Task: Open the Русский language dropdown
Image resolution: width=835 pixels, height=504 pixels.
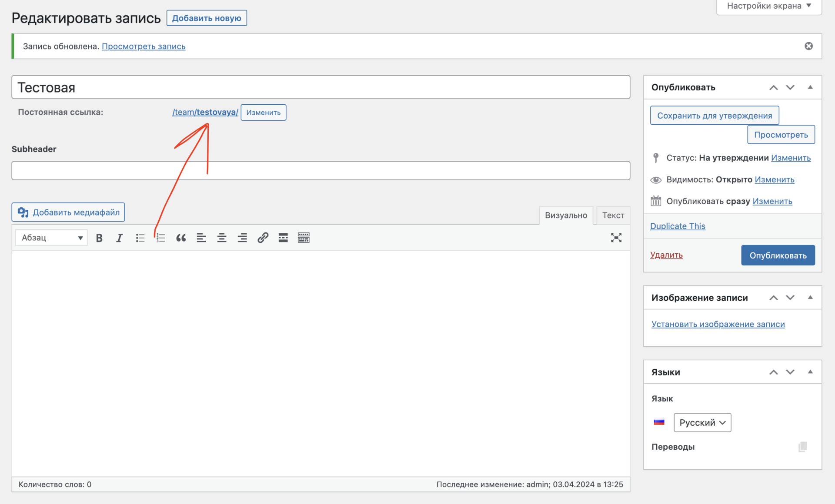Action: click(x=702, y=422)
